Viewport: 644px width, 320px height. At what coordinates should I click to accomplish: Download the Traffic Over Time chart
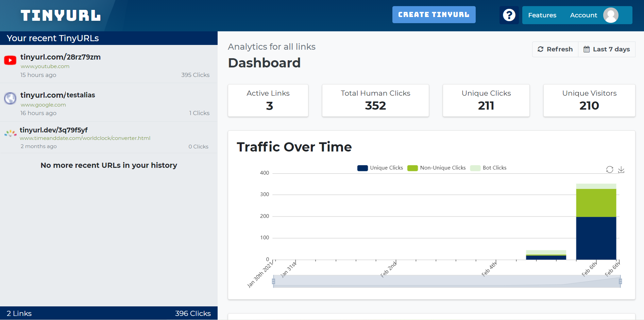(x=621, y=170)
